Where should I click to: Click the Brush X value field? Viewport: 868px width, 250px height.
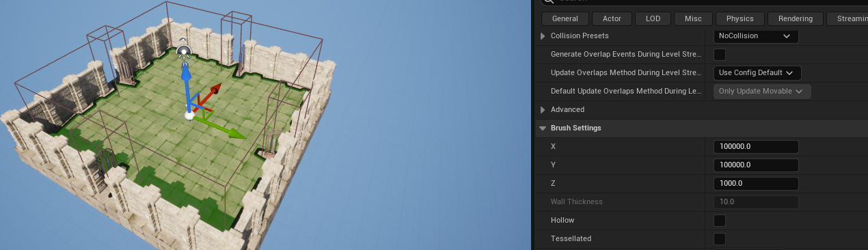click(756, 146)
